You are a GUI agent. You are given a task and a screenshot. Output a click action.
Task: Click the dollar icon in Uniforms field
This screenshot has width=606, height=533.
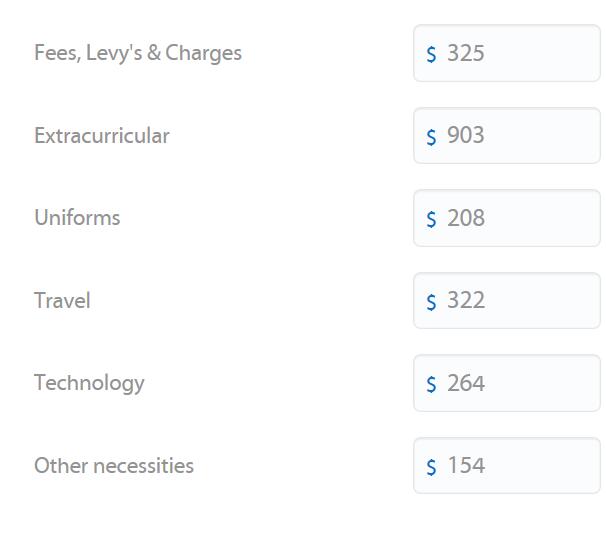click(x=431, y=219)
